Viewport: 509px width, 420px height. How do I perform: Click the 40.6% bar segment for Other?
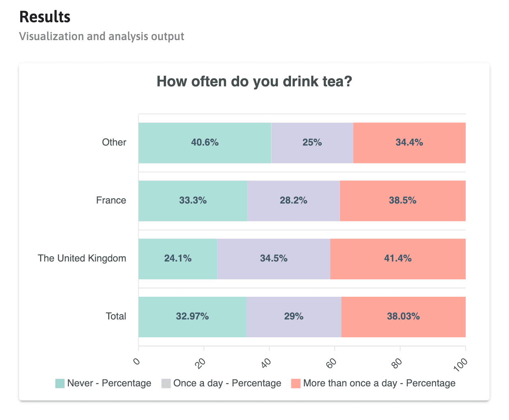205,143
